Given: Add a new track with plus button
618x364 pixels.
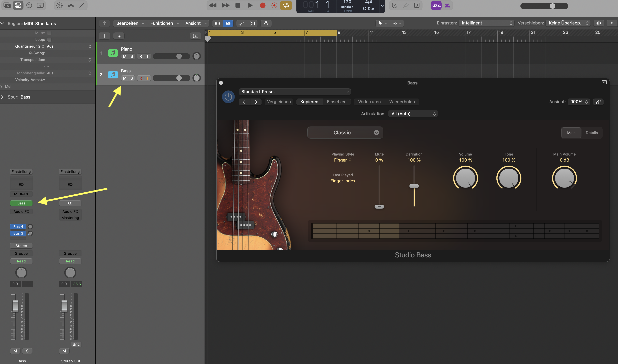Looking at the screenshot, I should coord(104,36).
